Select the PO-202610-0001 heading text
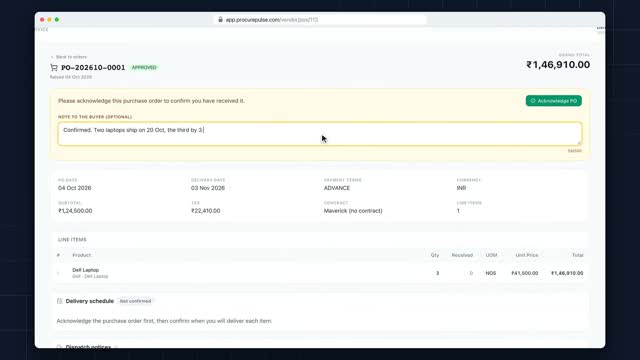640x360 pixels. pyautogui.click(x=93, y=67)
